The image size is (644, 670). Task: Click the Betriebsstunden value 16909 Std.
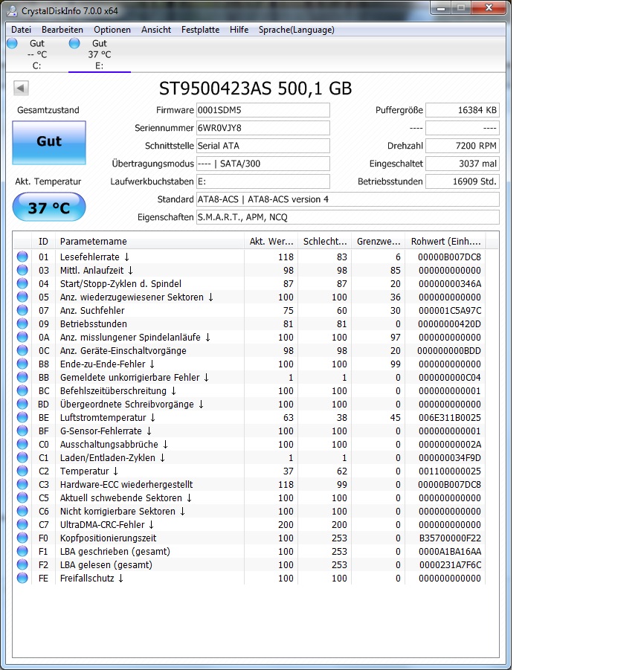coord(463,181)
